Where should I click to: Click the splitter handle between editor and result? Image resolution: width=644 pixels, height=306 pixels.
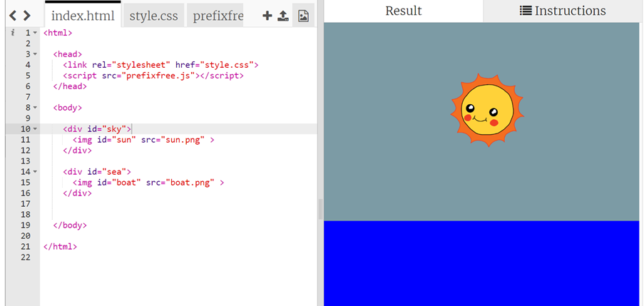(x=320, y=210)
